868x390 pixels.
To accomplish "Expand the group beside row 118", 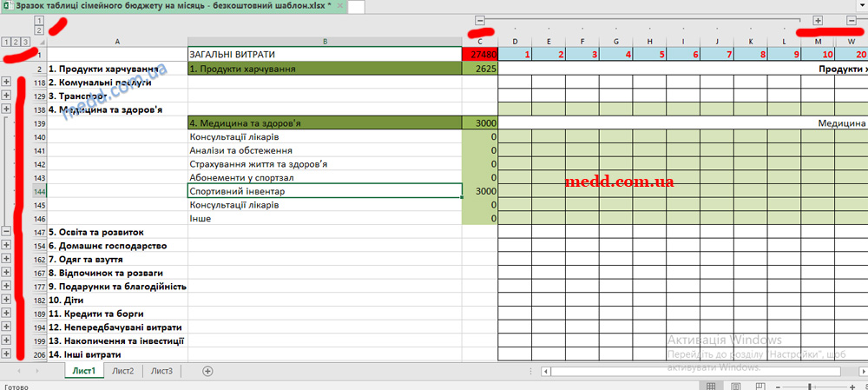I will point(7,82).
